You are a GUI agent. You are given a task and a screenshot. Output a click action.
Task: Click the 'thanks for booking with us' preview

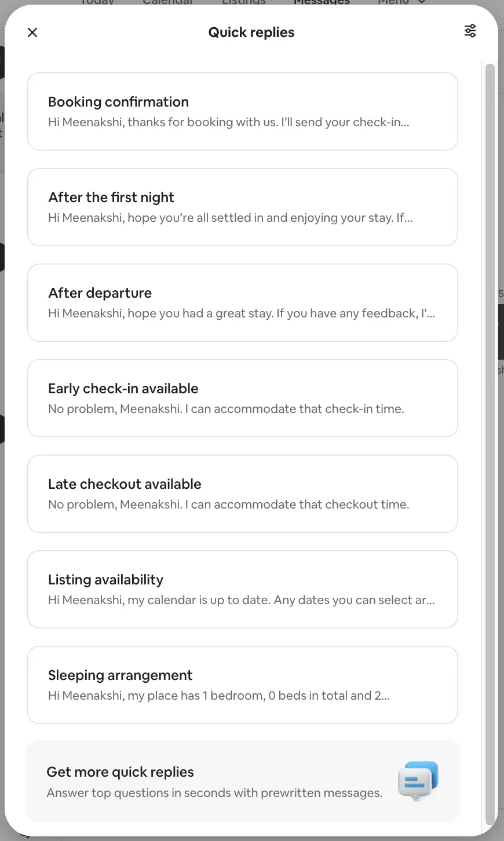(x=228, y=122)
